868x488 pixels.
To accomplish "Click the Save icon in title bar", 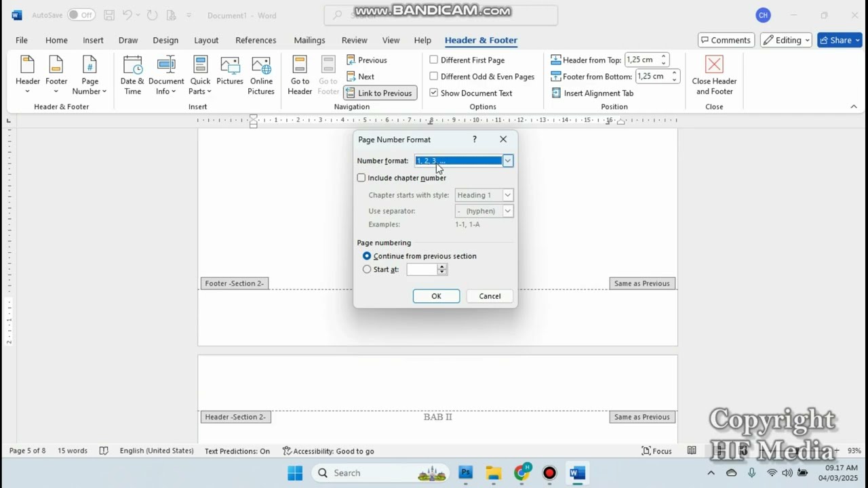I will [x=109, y=15].
